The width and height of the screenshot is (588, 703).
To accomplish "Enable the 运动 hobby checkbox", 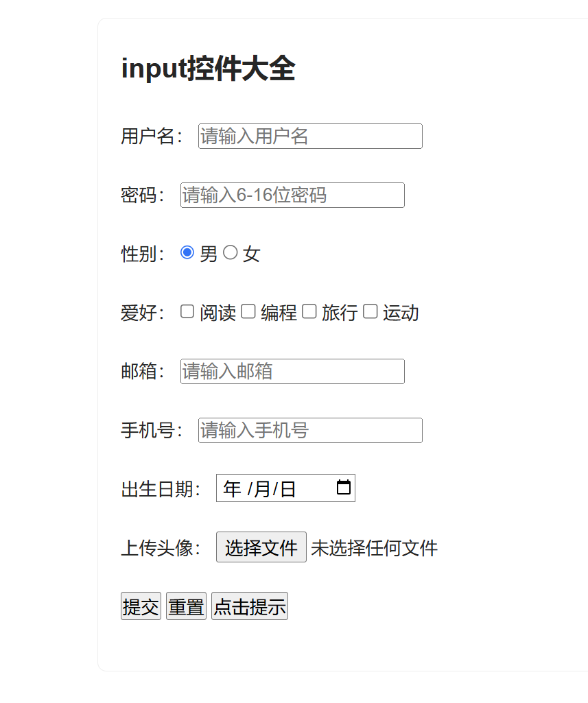I will (x=371, y=311).
